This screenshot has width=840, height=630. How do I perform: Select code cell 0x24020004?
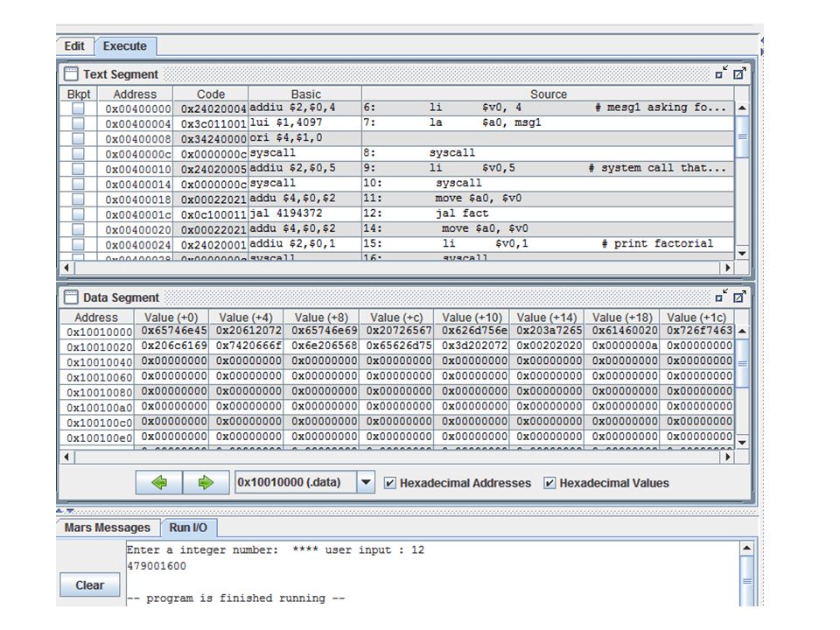pos(211,108)
